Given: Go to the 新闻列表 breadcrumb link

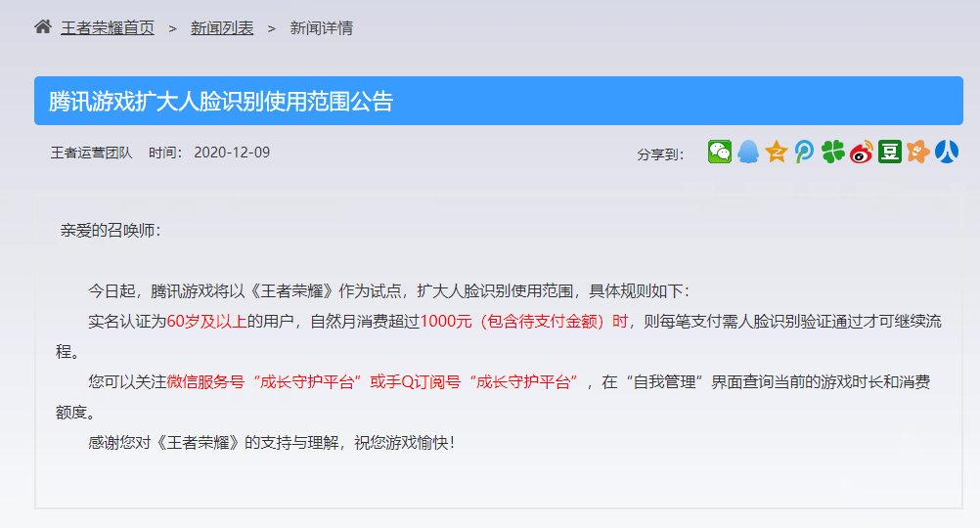Looking at the screenshot, I should pos(222,28).
